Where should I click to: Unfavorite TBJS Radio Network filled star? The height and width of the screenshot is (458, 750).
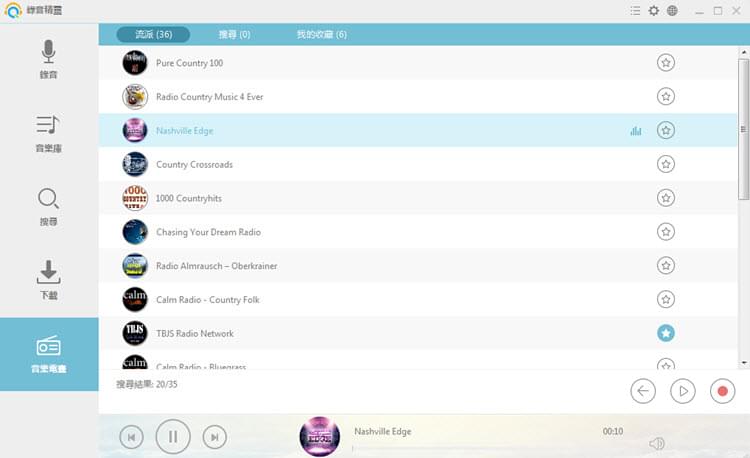pyautogui.click(x=665, y=333)
